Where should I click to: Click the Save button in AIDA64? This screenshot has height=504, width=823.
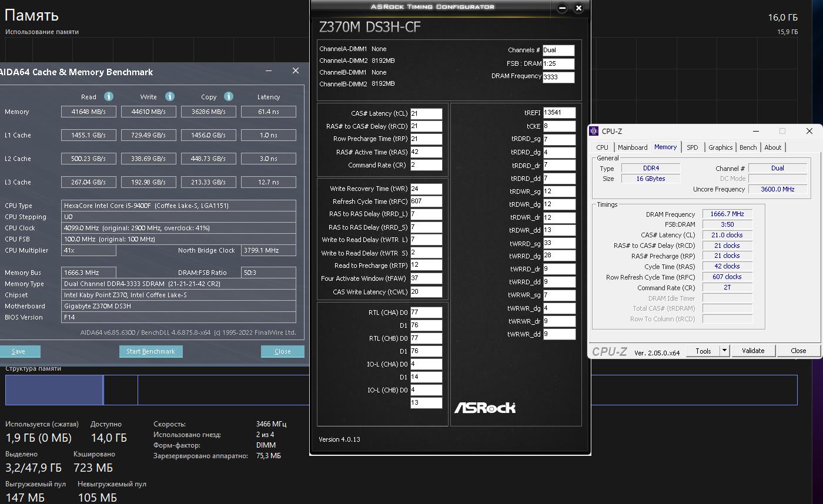(x=19, y=351)
